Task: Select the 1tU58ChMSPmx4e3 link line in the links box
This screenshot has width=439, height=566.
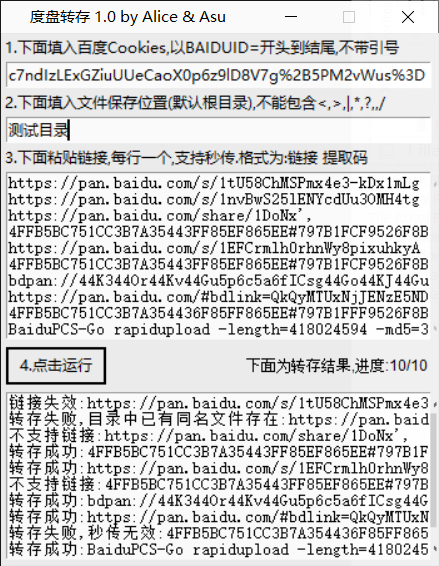Action: [x=214, y=183]
